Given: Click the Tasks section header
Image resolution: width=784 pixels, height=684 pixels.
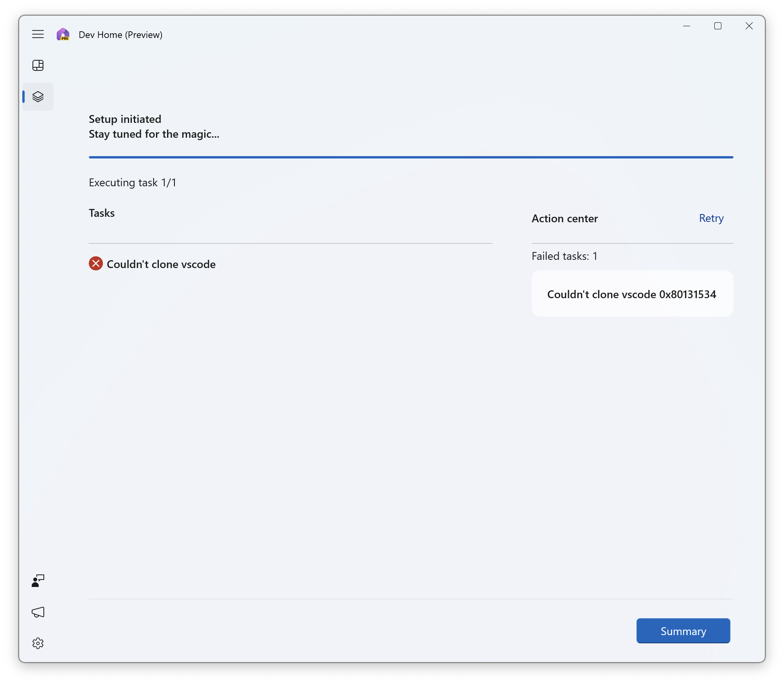Looking at the screenshot, I should click(x=102, y=213).
